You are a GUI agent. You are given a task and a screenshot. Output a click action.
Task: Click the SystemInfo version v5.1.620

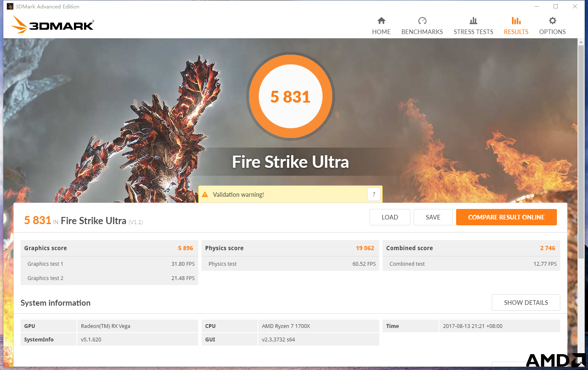pyautogui.click(x=91, y=339)
